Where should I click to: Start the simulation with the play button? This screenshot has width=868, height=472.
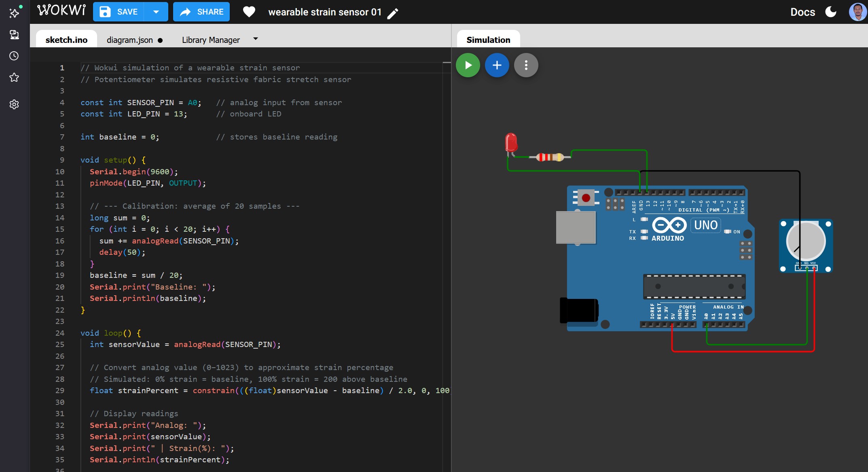click(x=468, y=65)
